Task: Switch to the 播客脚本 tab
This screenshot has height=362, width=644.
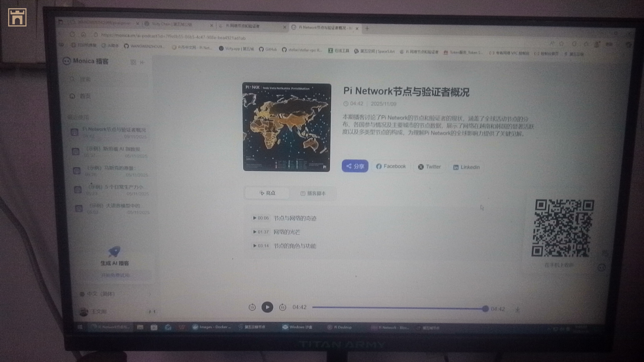Action: pyautogui.click(x=313, y=193)
